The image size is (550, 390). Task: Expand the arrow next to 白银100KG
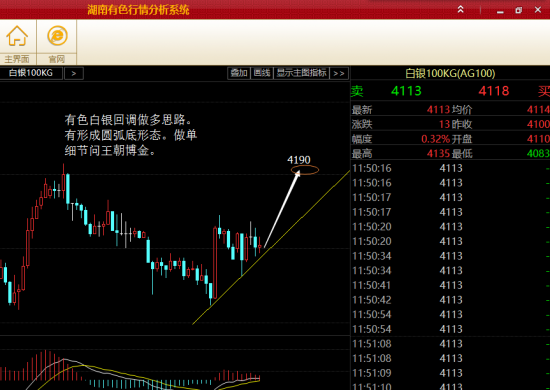click(x=74, y=73)
